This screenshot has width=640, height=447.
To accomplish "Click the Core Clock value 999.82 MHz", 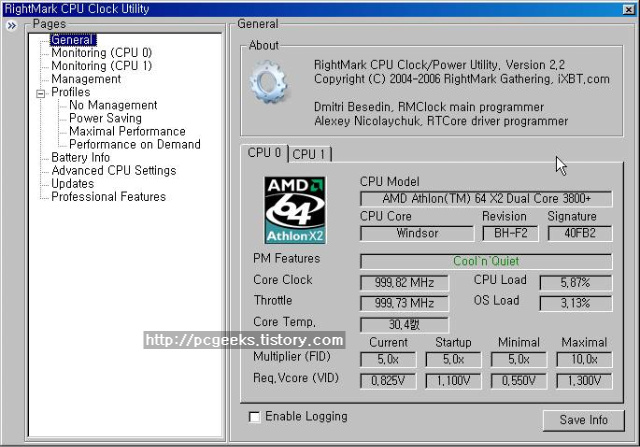I will point(404,282).
